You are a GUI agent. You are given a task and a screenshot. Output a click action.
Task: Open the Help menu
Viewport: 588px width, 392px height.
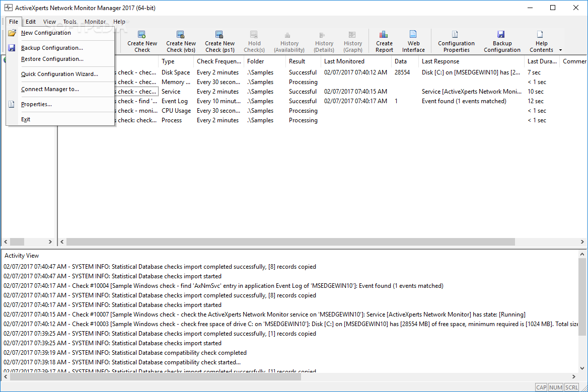tap(119, 22)
